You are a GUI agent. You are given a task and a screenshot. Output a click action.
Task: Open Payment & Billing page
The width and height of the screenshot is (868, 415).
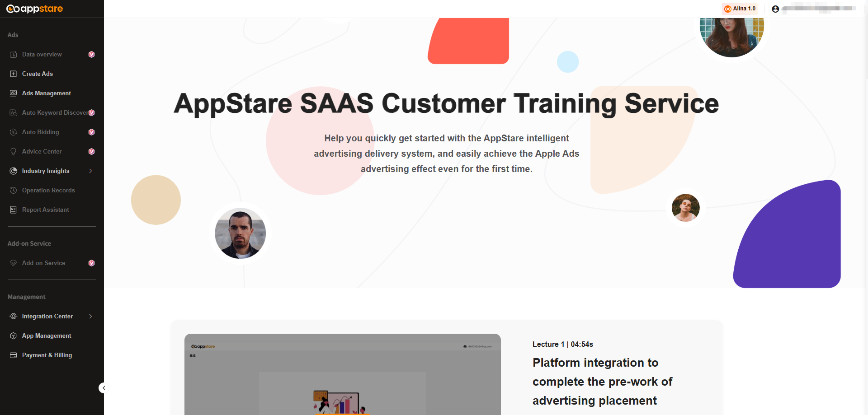tap(52, 355)
